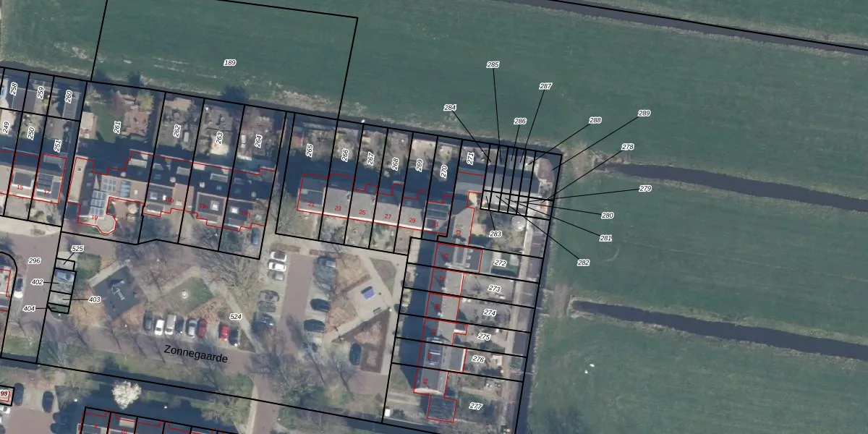This screenshot has height=434, width=868.
Task: Select parcel label 279
Action: click(x=645, y=189)
